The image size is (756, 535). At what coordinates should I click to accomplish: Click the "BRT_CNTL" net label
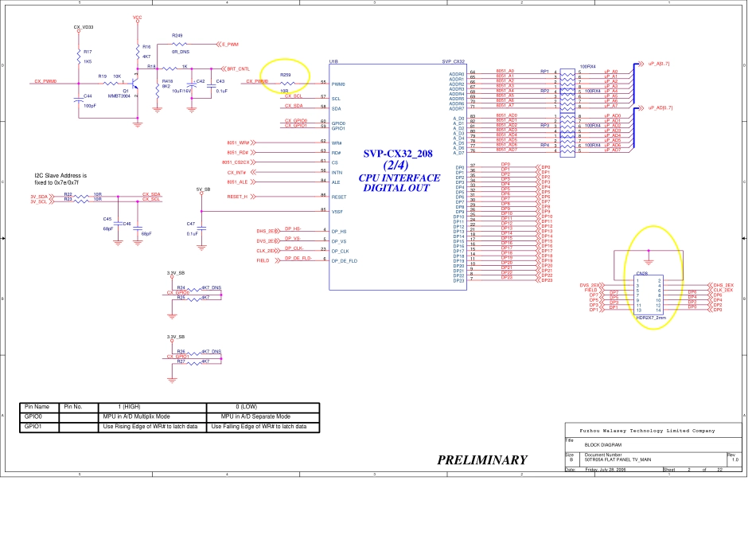[x=238, y=69]
